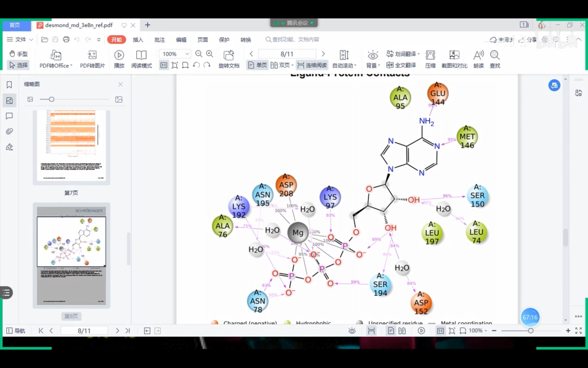The image size is (588, 368).
Task: Click the blue floating convert button
Action: pyautogui.click(x=554, y=85)
